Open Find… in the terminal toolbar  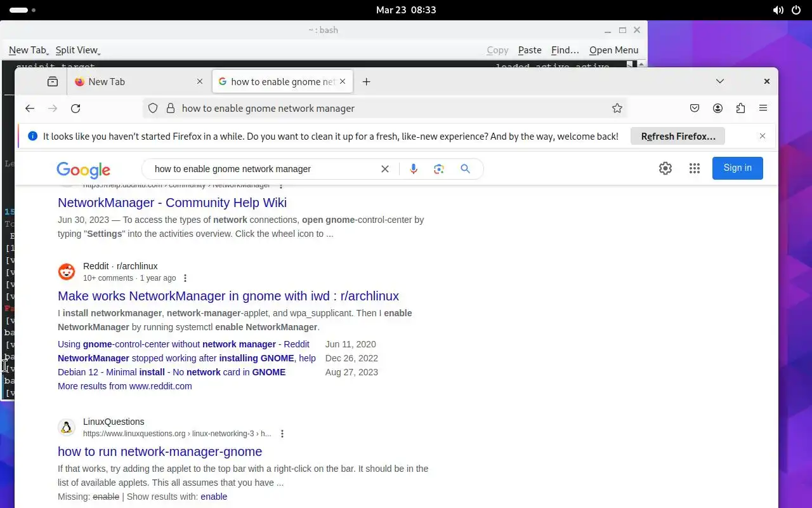(565, 50)
